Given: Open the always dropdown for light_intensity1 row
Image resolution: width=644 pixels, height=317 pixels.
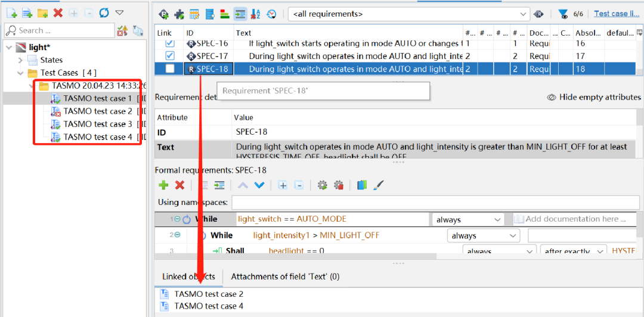Looking at the screenshot, I should point(484,236).
